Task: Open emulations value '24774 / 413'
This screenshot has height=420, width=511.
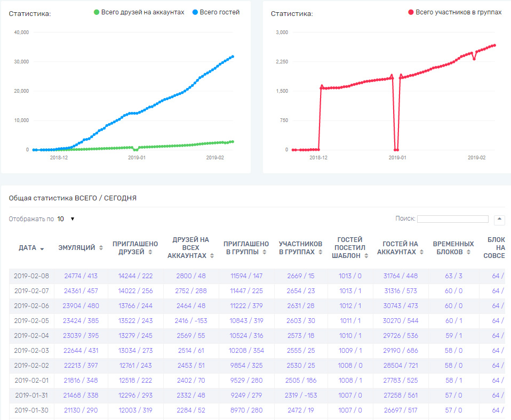Action: tap(81, 276)
